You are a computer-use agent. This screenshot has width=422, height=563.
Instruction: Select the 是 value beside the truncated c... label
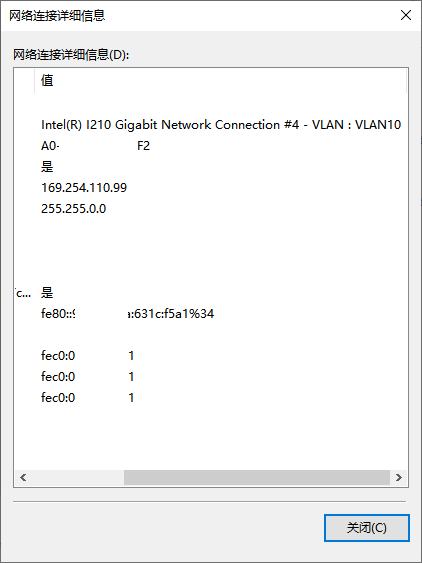tap(47, 293)
